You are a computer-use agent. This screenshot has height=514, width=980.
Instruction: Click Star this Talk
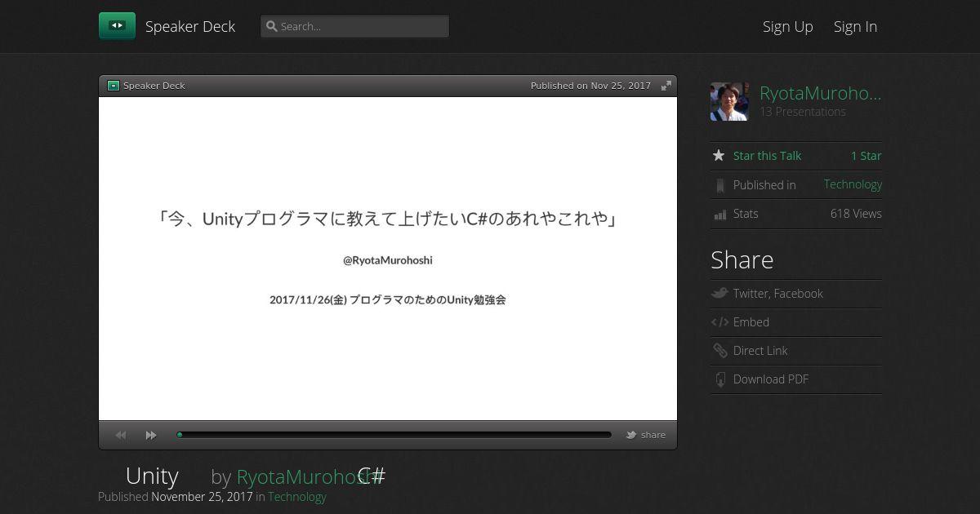coord(767,156)
